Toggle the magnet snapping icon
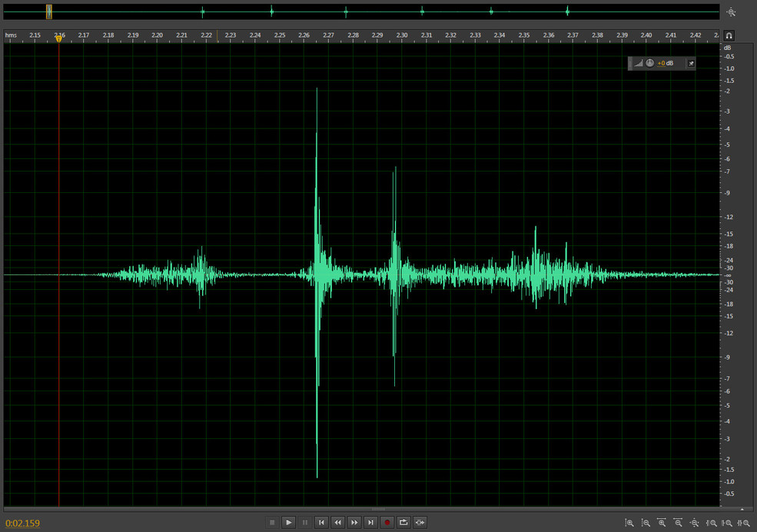 point(729,35)
